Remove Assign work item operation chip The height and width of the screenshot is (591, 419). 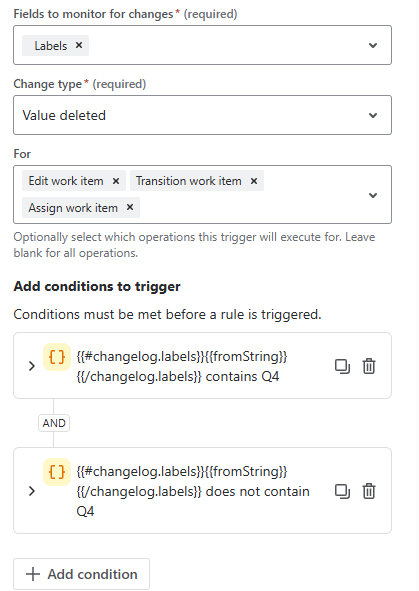click(x=130, y=207)
